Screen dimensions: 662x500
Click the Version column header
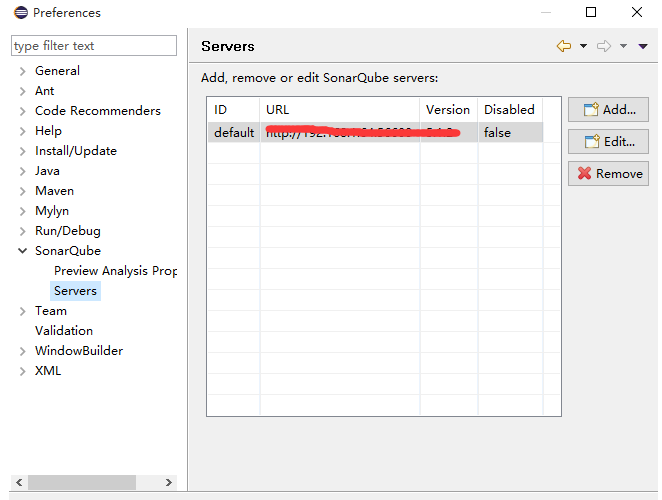[x=449, y=110]
